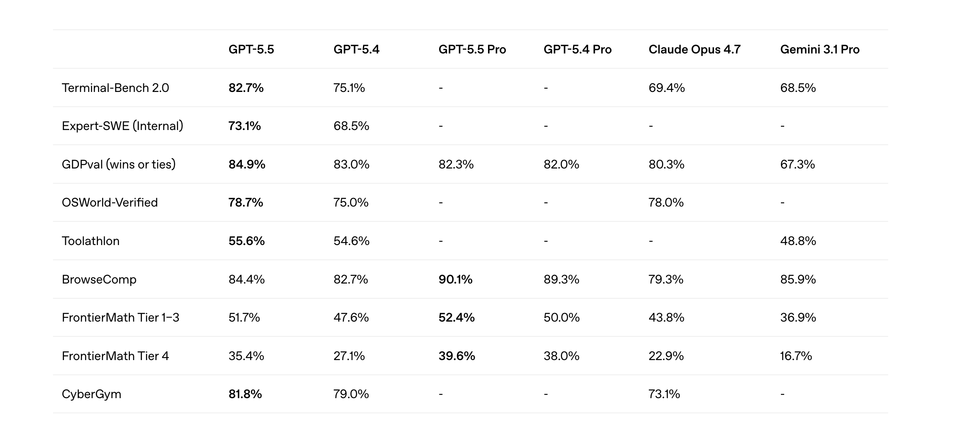Select the 78.0% OSWorld-Verified Claude score
This screenshot has height=435, width=980.
[x=666, y=203]
